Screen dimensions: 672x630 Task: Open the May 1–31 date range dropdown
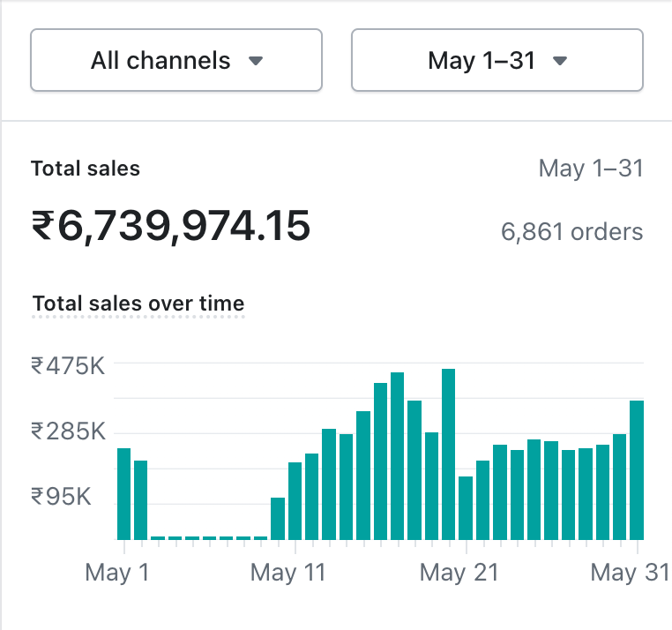coord(497,61)
